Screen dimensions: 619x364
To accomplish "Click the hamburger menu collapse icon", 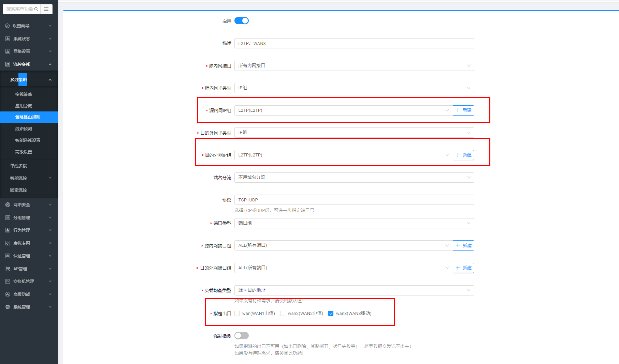I will point(46,9).
